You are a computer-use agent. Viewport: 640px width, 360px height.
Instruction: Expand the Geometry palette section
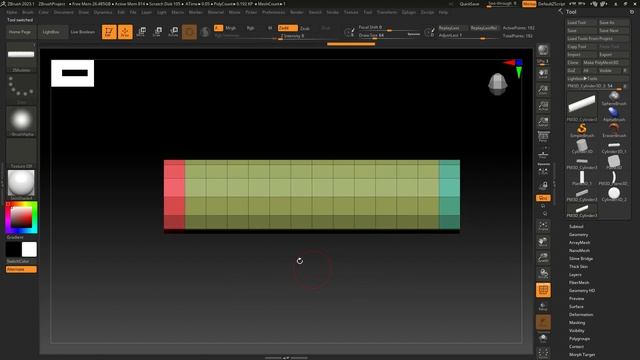tap(578, 235)
